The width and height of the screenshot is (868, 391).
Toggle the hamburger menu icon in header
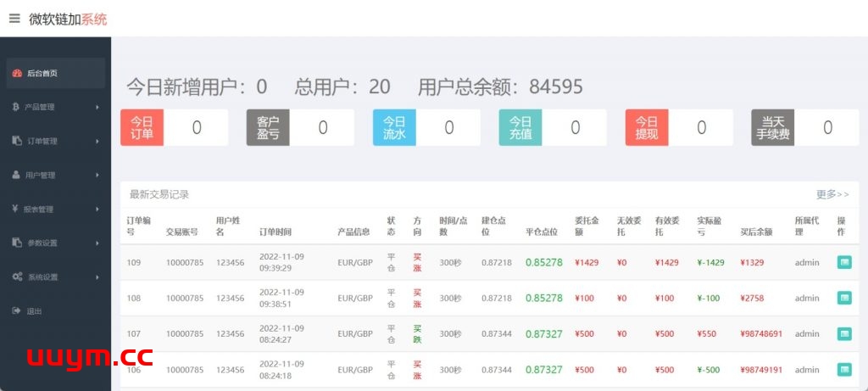coord(14,19)
